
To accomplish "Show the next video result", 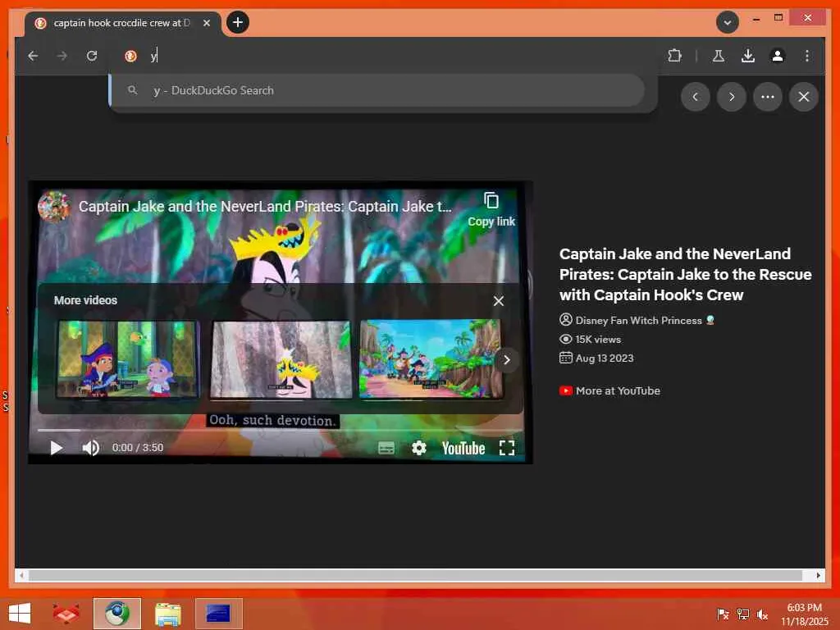I will pos(731,97).
